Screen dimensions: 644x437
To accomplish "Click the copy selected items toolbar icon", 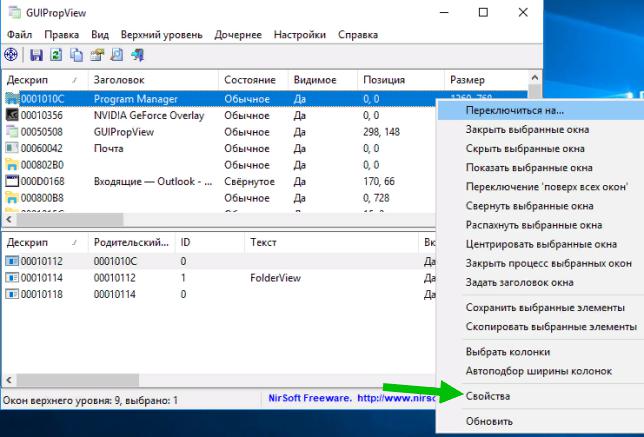I will pos(76,55).
